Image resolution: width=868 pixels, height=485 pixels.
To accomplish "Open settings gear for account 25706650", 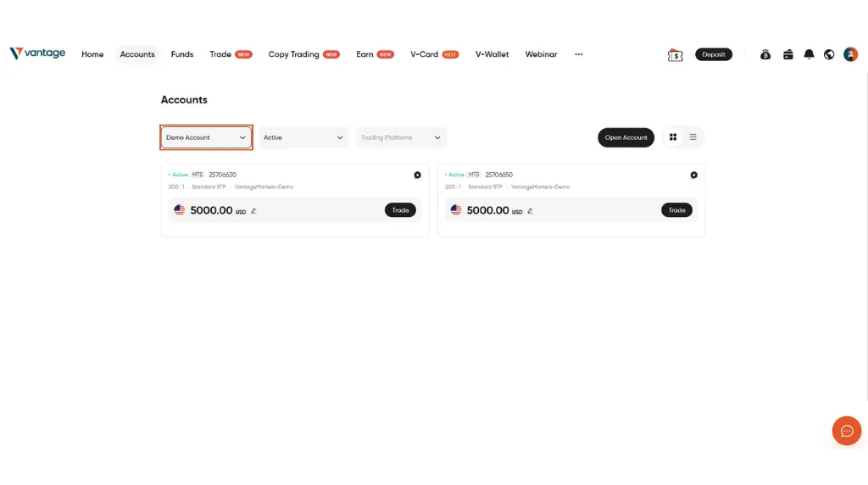I will click(x=693, y=175).
